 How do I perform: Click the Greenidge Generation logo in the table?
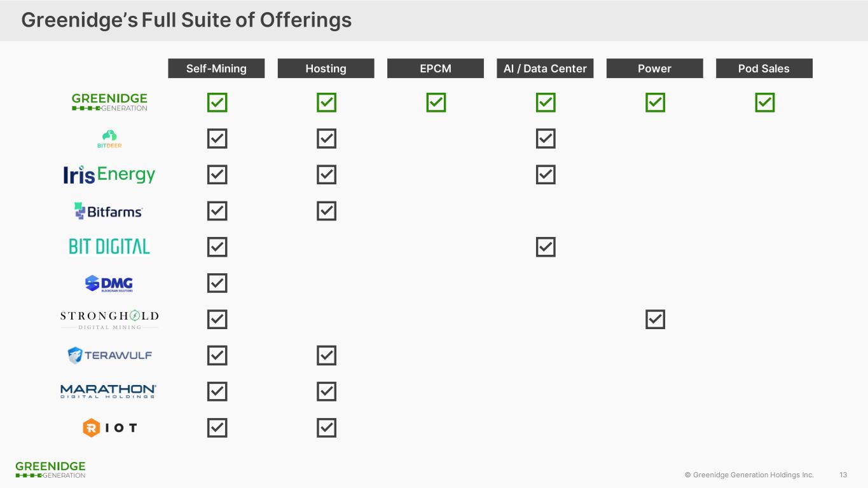tap(109, 102)
